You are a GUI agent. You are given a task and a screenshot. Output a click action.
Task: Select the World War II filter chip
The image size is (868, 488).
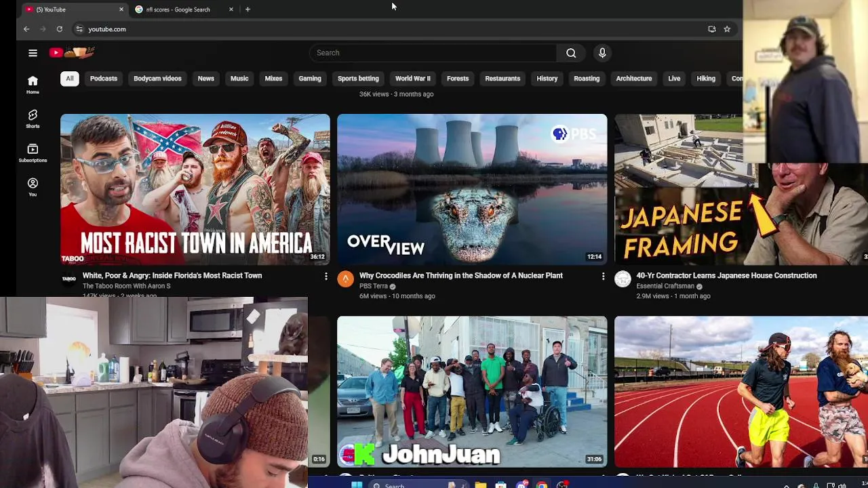point(413,79)
